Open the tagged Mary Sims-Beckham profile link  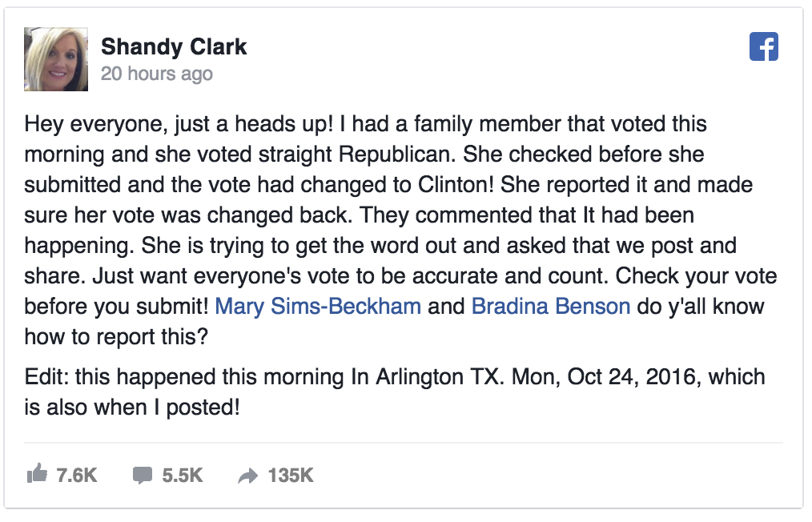click(318, 307)
